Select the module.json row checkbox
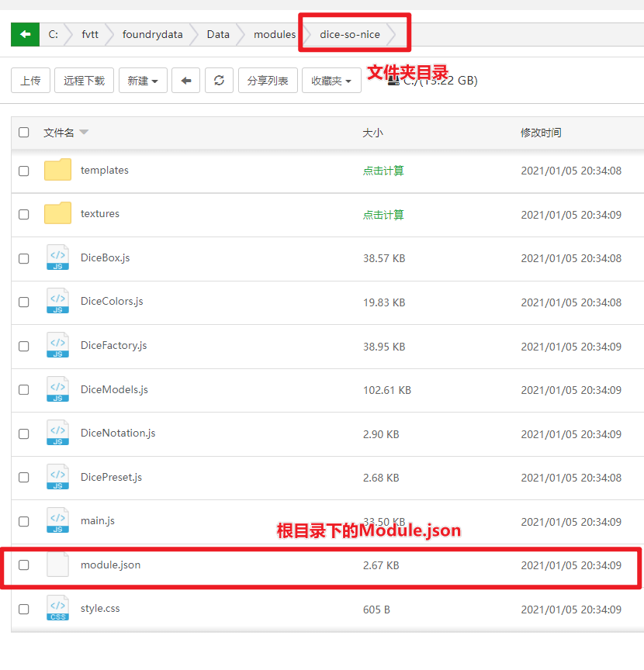The height and width of the screenshot is (670, 644). (x=24, y=565)
